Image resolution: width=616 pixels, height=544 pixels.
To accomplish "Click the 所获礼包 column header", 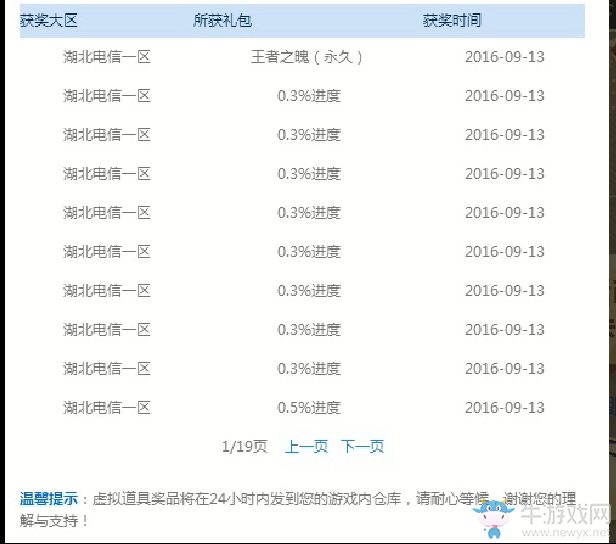I will coord(222,20).
